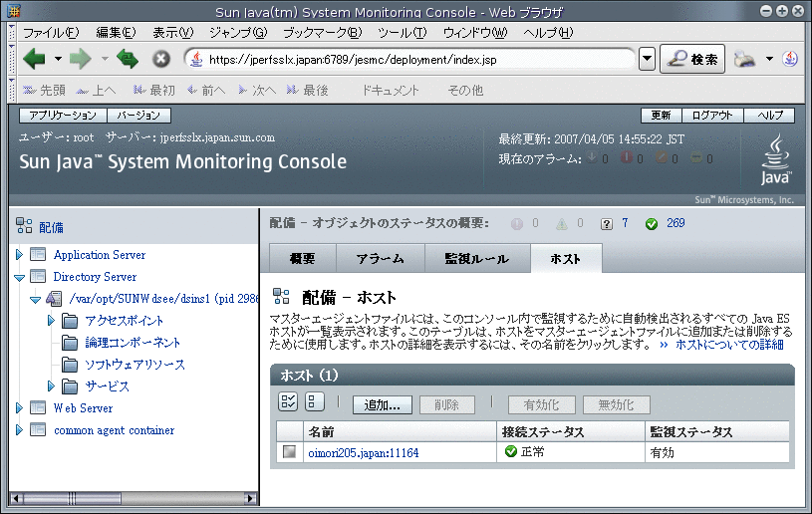Click the site icon in the URL bar
The height and width of the screenshot is (514, 812).
pyautogui.click(x=197, y=60)
